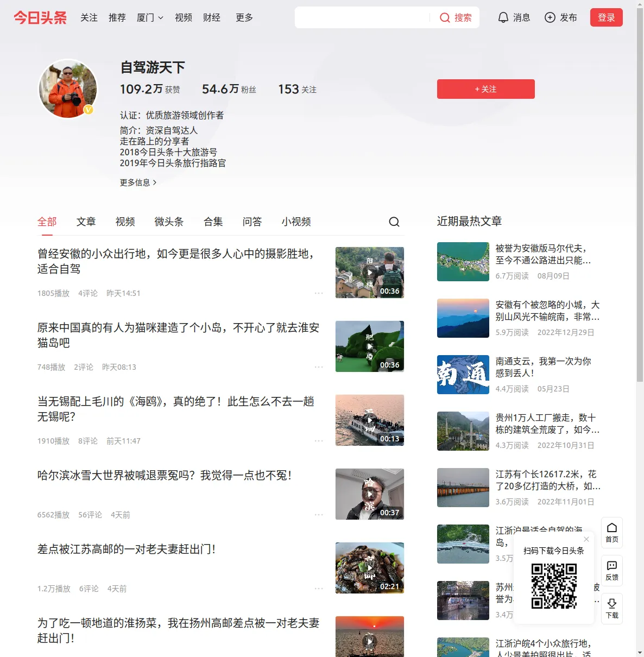Image resolution: width=644 pixels, height=657 pixels.
Task: Play the 02:21 高邮 video thumbnail
Action: [370, 568]
